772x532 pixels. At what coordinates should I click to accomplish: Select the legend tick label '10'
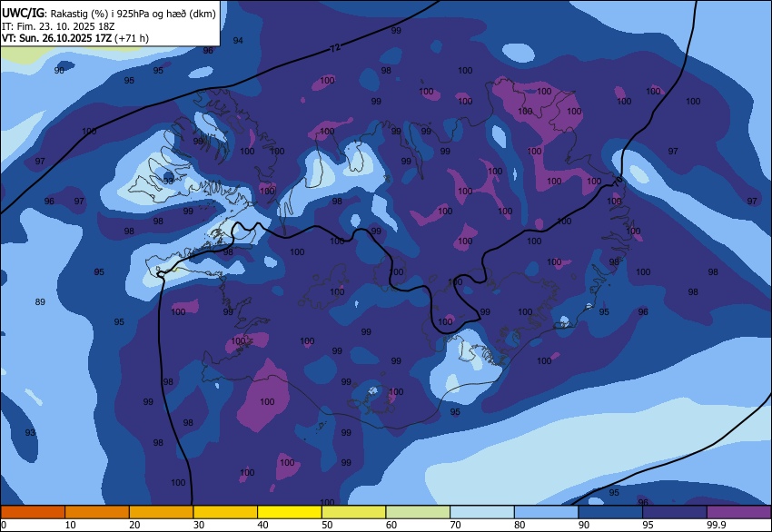pos(71,525)
